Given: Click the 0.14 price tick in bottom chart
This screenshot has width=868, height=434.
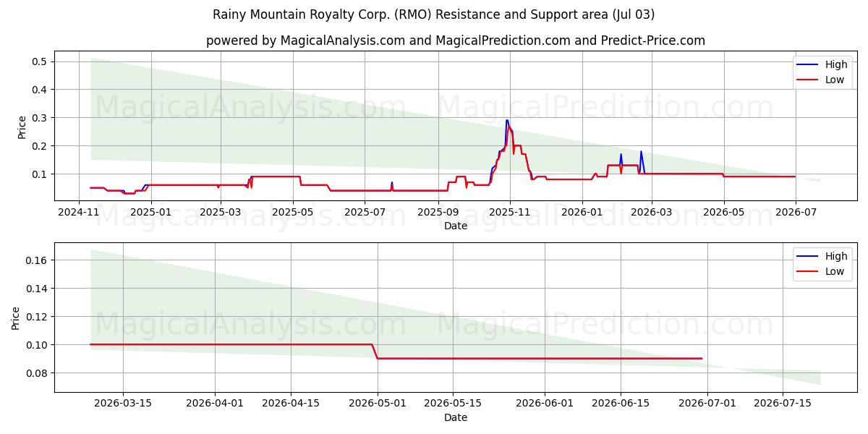Looking at the screenshot, I should (x=38, y=289).
